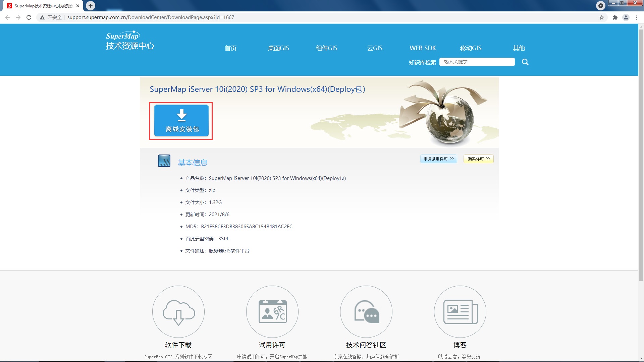
Task: Click the MD5 B21F58CF3DB383065A8C154B481AC2EC text
Action: point(239,227)
